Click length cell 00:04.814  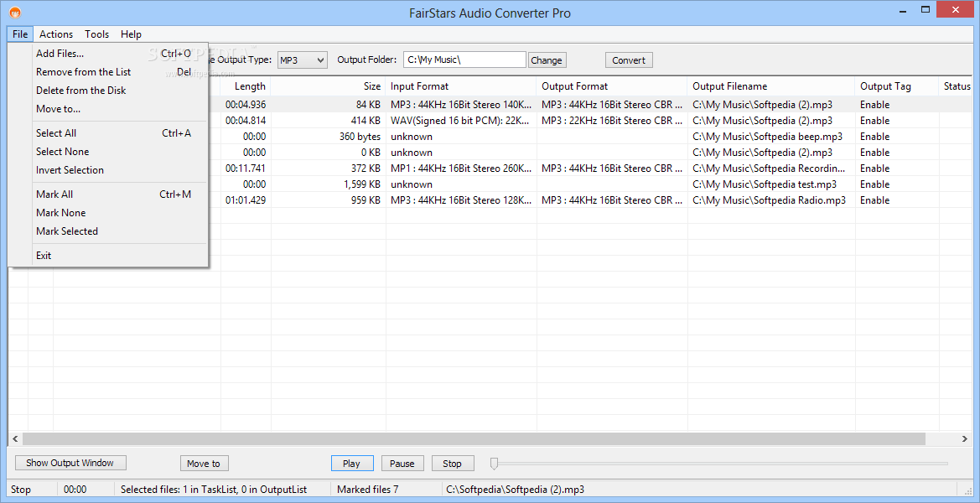coord(246,121)
